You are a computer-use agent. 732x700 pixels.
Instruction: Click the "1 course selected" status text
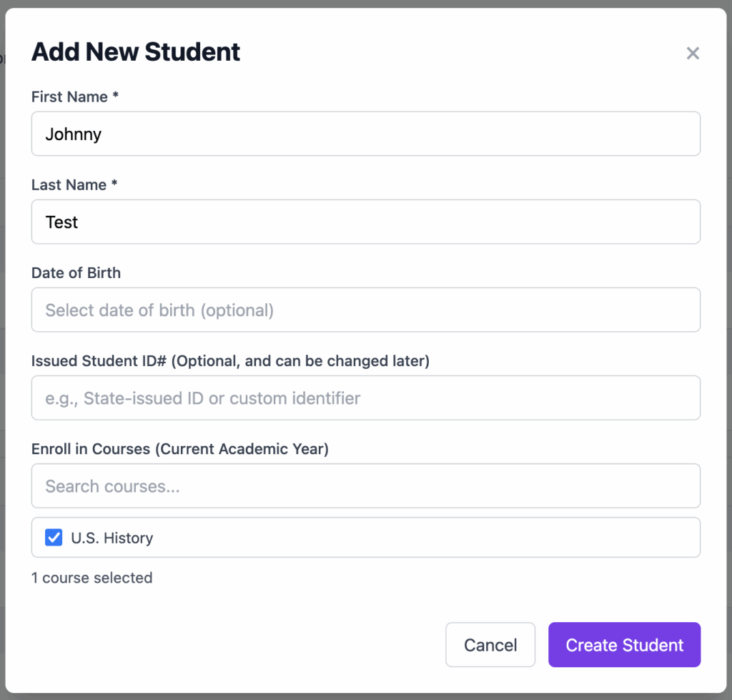coord(91,578)
